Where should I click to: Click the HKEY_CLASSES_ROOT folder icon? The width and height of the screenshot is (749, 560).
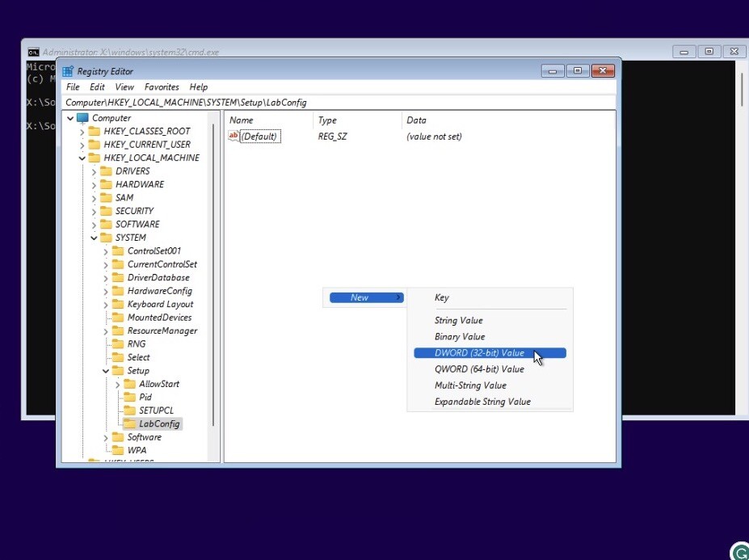(95, 132)
